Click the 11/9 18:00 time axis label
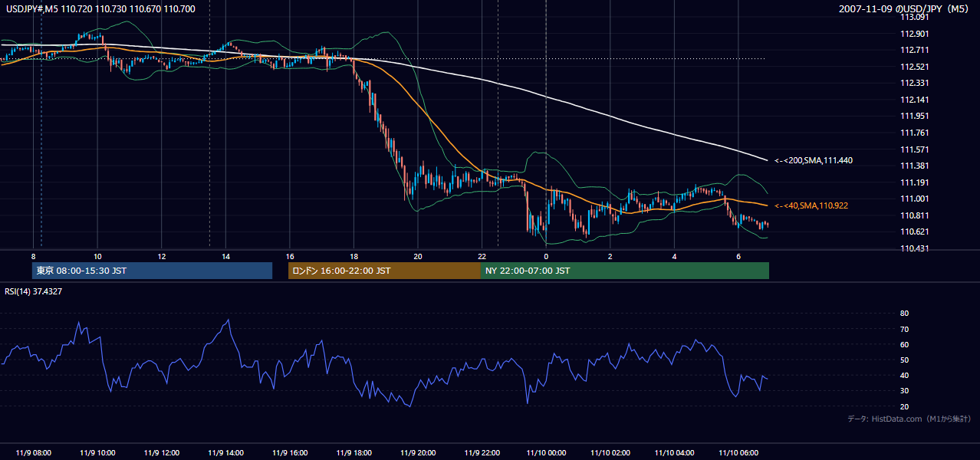The image size is (980, 460). pyautogui.click(x=354, y=453)
